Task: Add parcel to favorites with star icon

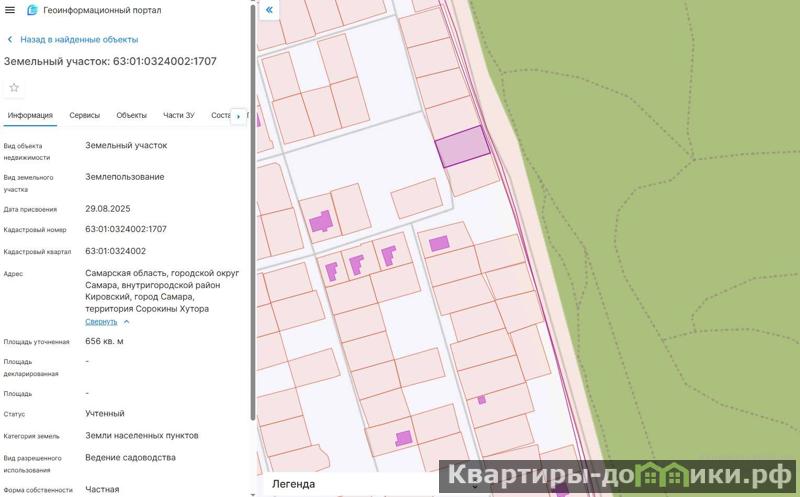Action: (x=14, y=88)
